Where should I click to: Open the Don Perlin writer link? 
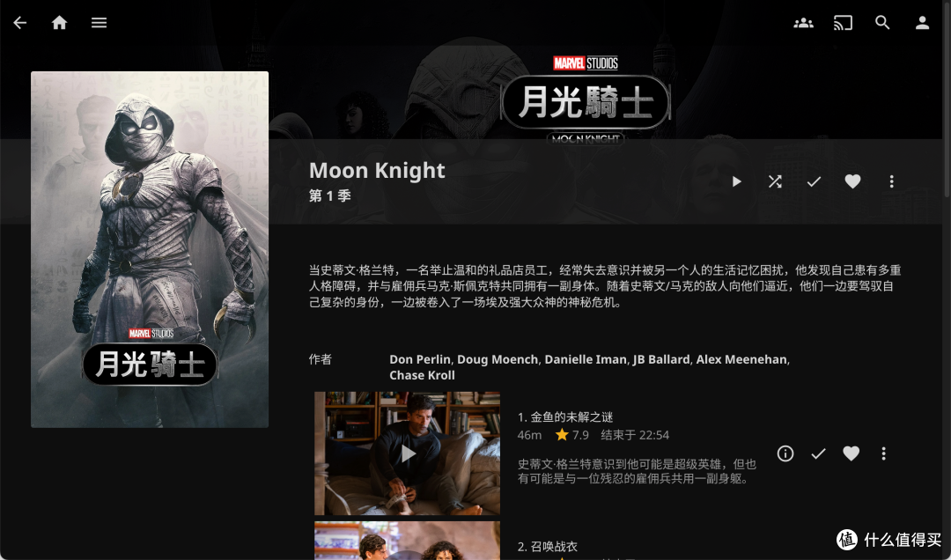[x=420, y=359]
